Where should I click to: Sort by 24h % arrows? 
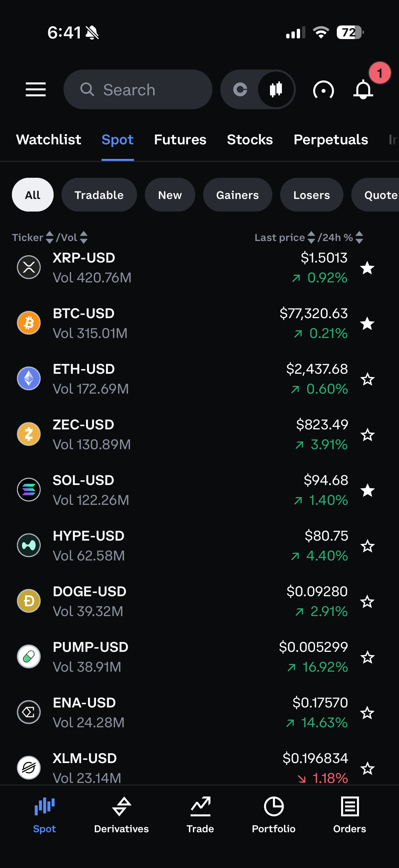[x=359, y=237]
